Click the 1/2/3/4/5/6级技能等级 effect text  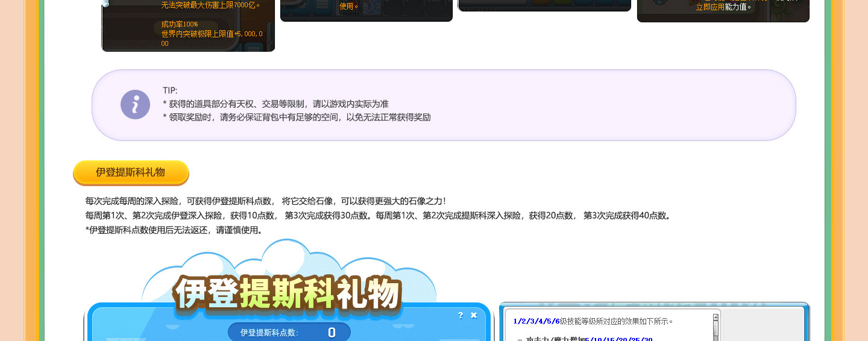pyautogui.click(x=593, y=321)
